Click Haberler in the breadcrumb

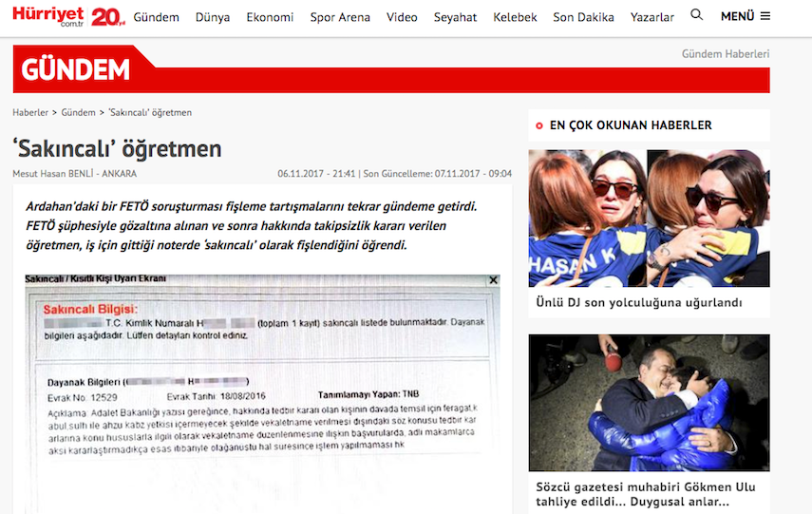click(30, 112)
